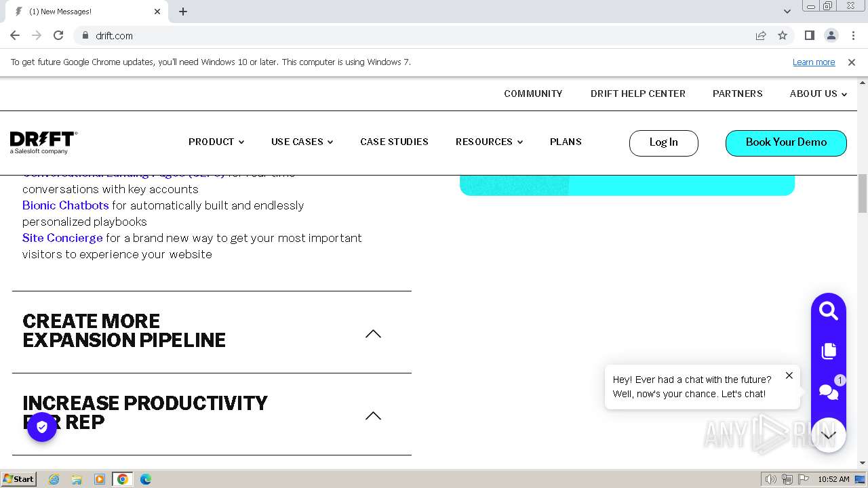This screenshot has width=868, height=488.
Task: Close the chat greeting popup
Action: coord(789,375)
